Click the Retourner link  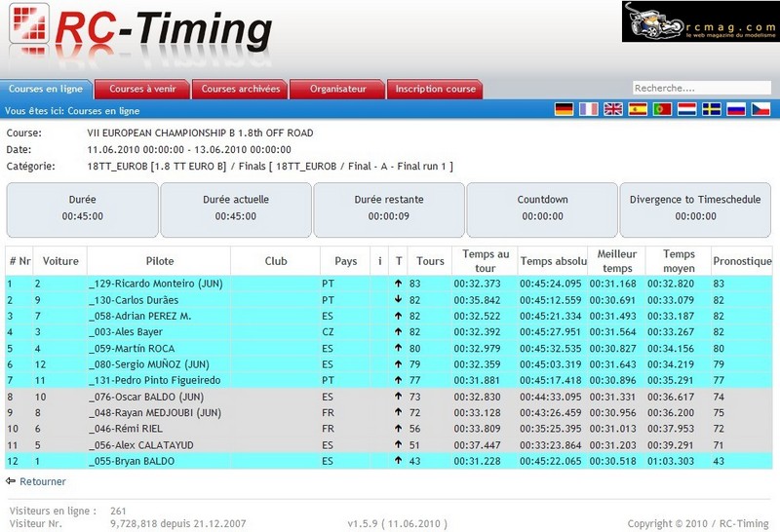coord(43,481)
